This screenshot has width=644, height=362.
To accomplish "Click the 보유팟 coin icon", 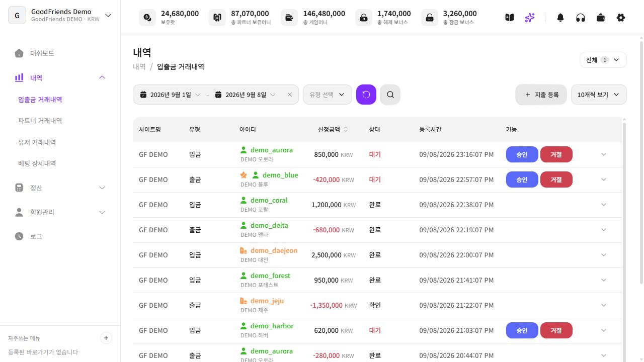I will (147, 18).
